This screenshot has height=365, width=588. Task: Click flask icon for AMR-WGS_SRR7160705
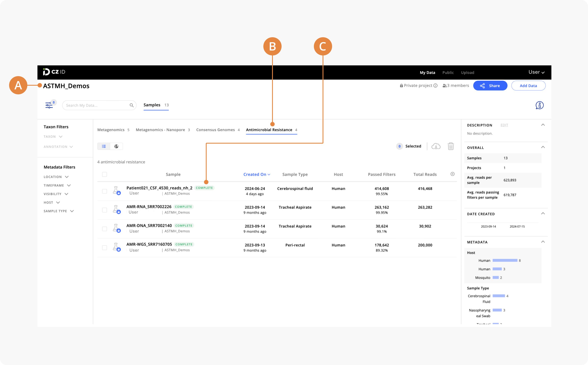[117, 247]
